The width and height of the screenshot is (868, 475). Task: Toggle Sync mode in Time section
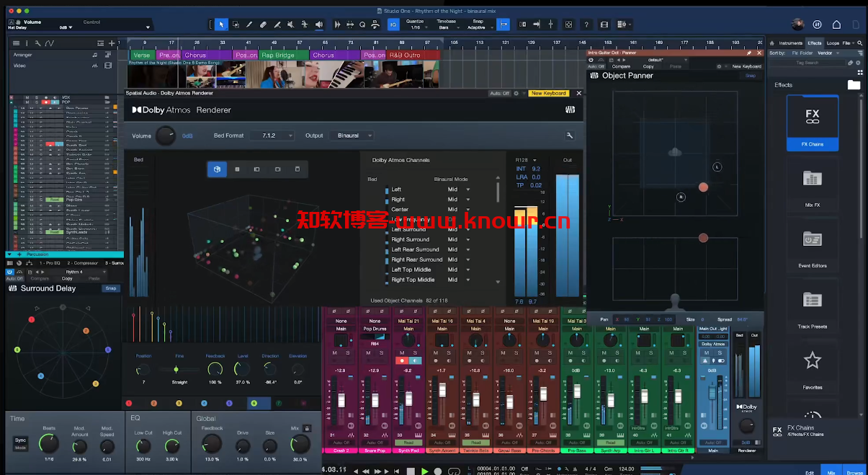click(x=20, y=440)
